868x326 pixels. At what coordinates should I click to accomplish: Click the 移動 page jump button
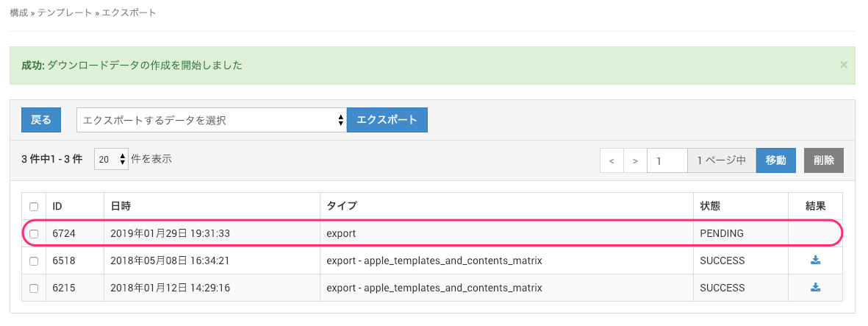point(775,160)
